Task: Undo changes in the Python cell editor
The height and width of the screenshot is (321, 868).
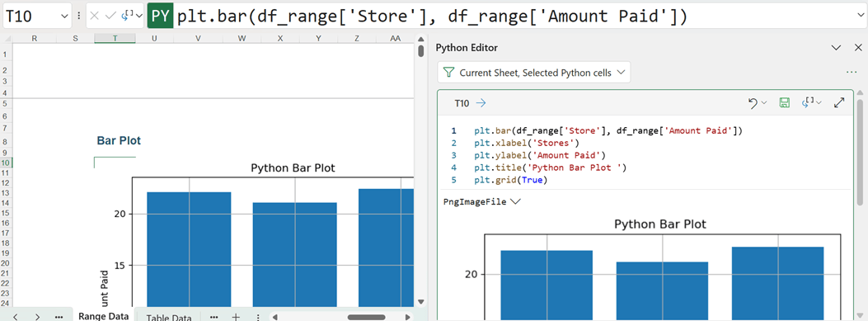Action: (753, 102)
